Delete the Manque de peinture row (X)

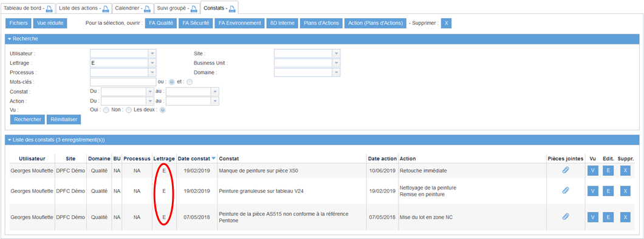pyautogui.click(x=625, y=170)
